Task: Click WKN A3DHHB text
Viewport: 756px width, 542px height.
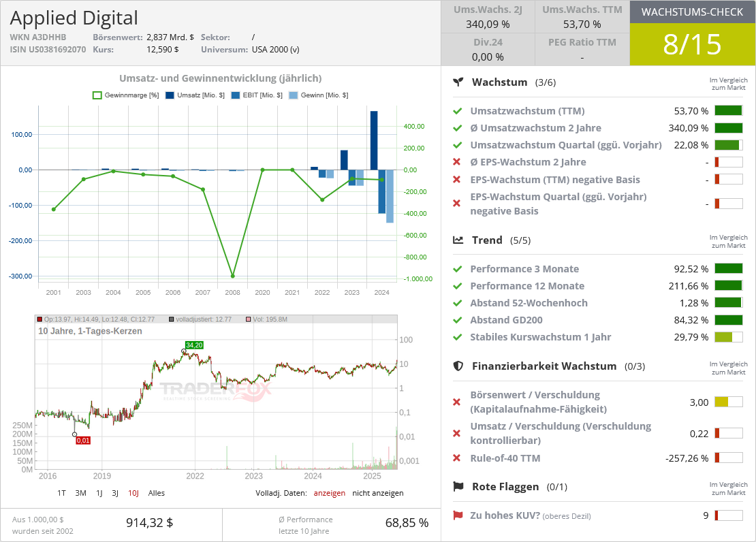Action: point(37,37)
